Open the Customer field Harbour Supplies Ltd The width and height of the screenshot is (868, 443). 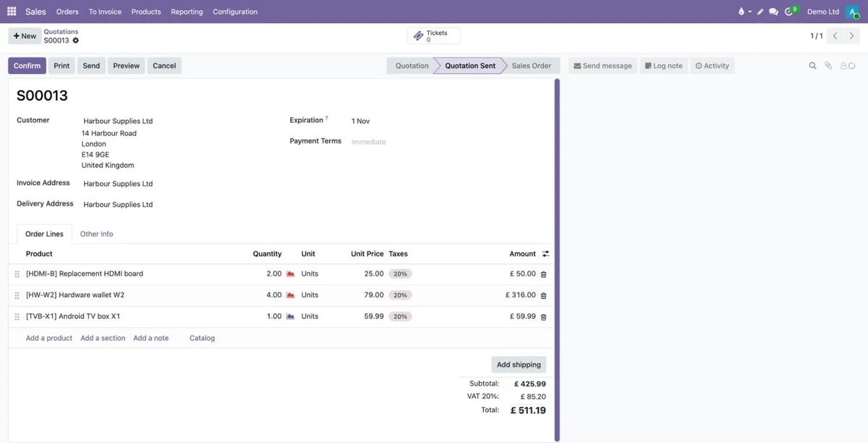(x=118, y=121)
